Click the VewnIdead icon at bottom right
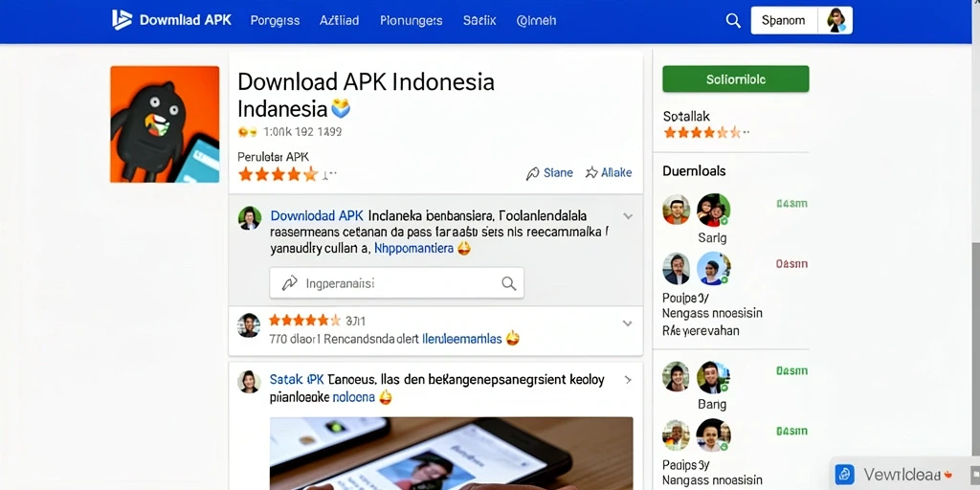This screenshot has width=980, height=490. [x=844, y=474]
